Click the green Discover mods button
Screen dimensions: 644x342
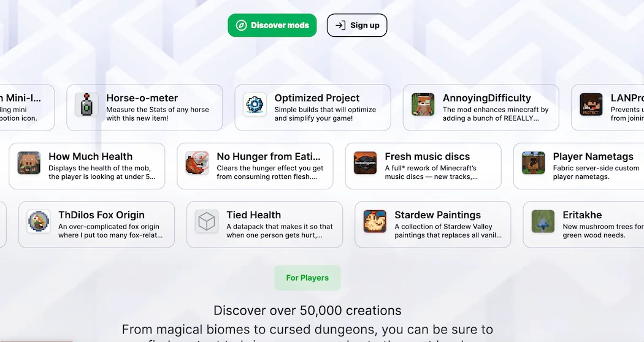pos(272,25)
